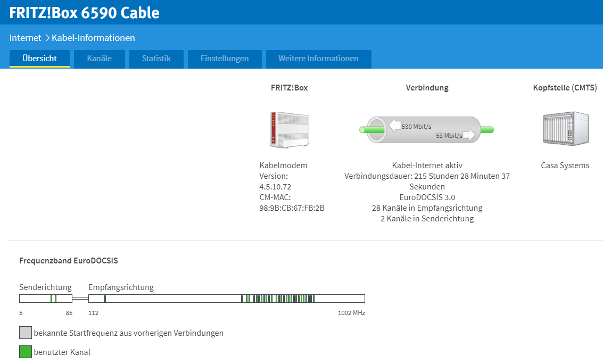This screenshot has width=603, height=364.
Task: Click the Internet breadcrumb link
Action: point(25,38)
